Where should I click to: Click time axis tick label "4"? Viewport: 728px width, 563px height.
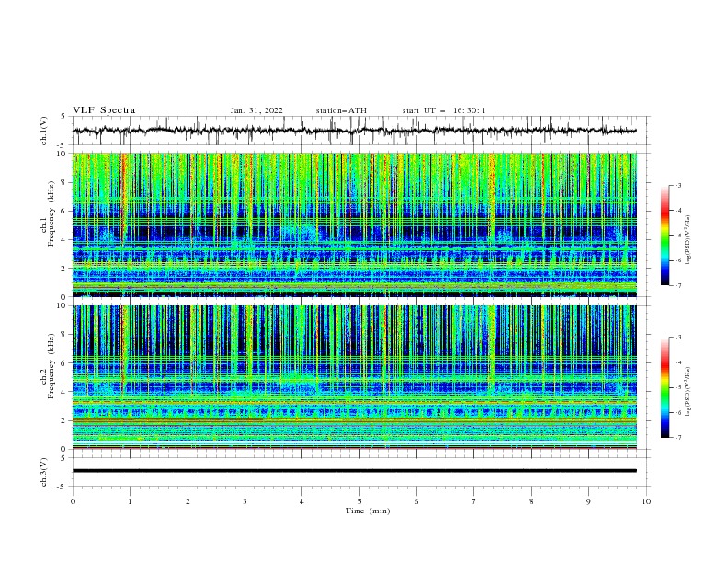[x=301, y=501]
